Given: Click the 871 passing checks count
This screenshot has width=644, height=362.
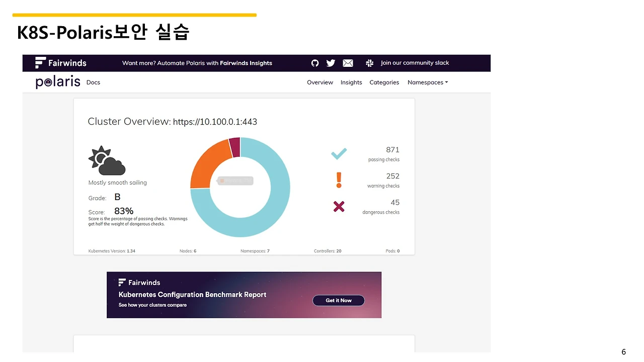Looking at the screenshot, I should pyautogui.click(x=392, y=150).
